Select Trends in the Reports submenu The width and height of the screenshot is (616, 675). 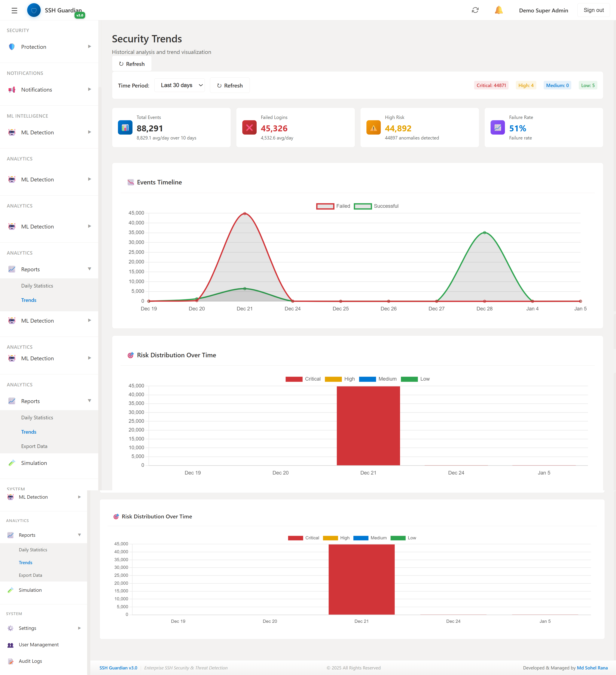[x=29, y=300]
